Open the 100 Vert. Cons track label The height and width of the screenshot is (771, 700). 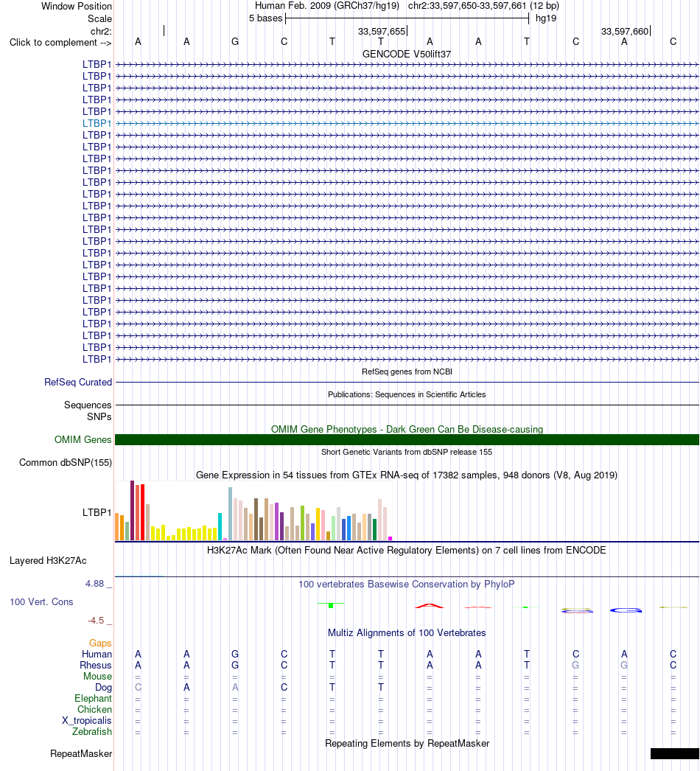pyautogui.click(x=41, y=602)
